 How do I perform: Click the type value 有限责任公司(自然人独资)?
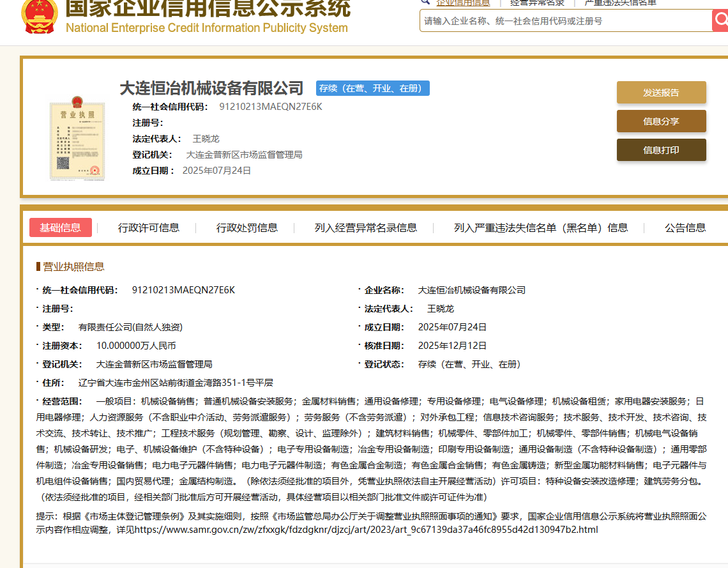[130, 327]
